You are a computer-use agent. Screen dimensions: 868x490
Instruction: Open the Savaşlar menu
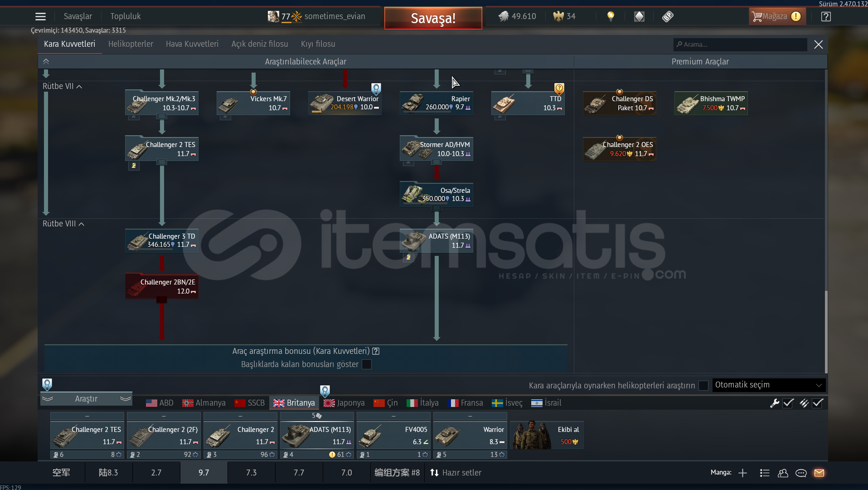tap(78, 16)
